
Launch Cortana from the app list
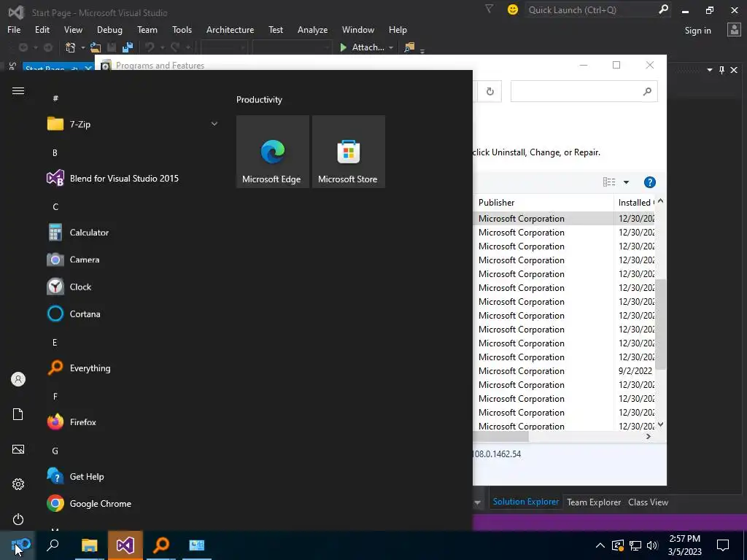[x=74, y=314]
